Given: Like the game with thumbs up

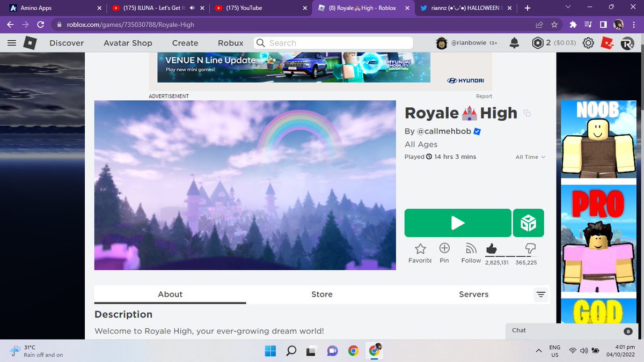Looking at the screenshot, I should click(491, 248).
